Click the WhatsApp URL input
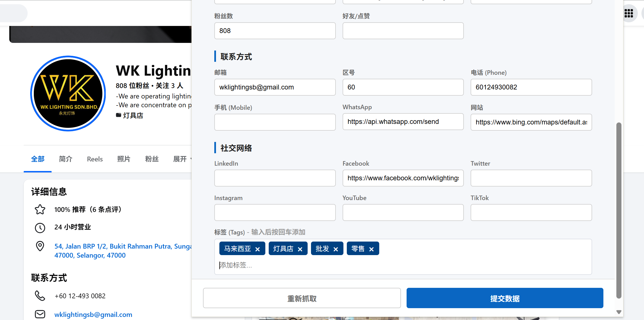Screen dimensions: 644x320 click(x=403, y=122)
